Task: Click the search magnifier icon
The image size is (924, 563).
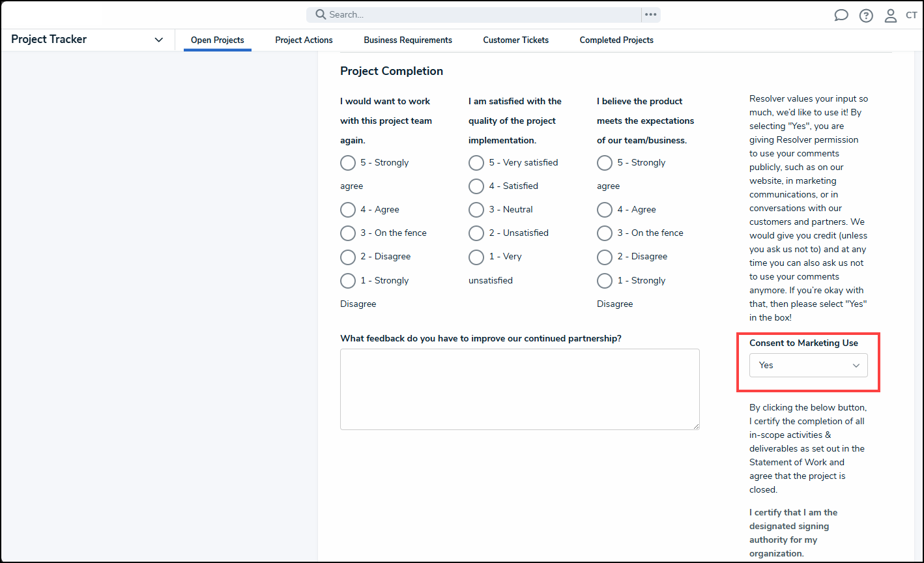Action: tap(320, 14)
